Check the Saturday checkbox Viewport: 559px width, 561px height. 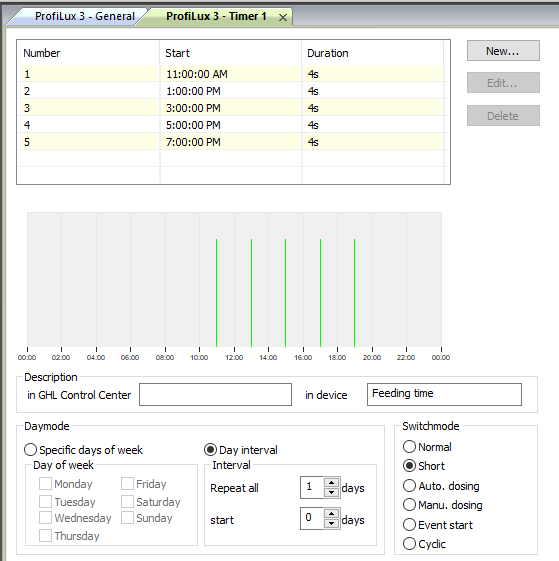(127, 502)
